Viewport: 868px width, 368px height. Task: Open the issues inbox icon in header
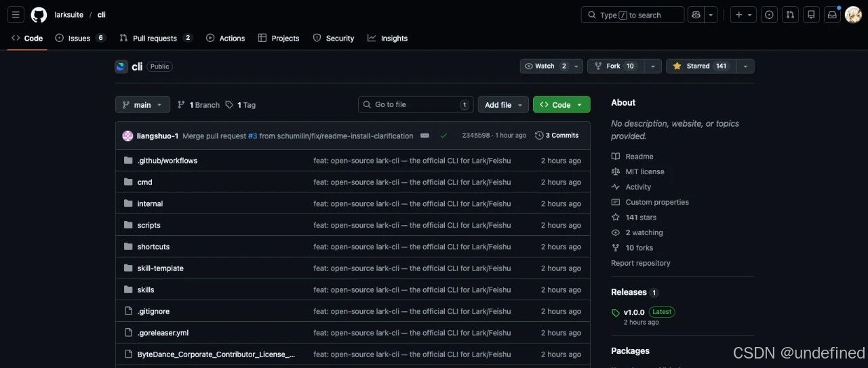tap(769, 15)
